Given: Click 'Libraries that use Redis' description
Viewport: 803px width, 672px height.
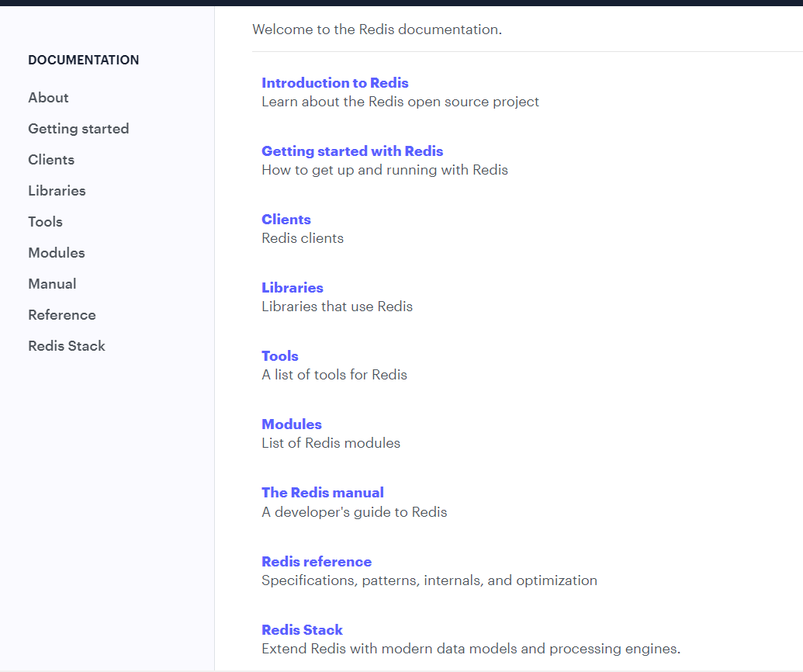Looking at the screenshot, I should 337,307.
